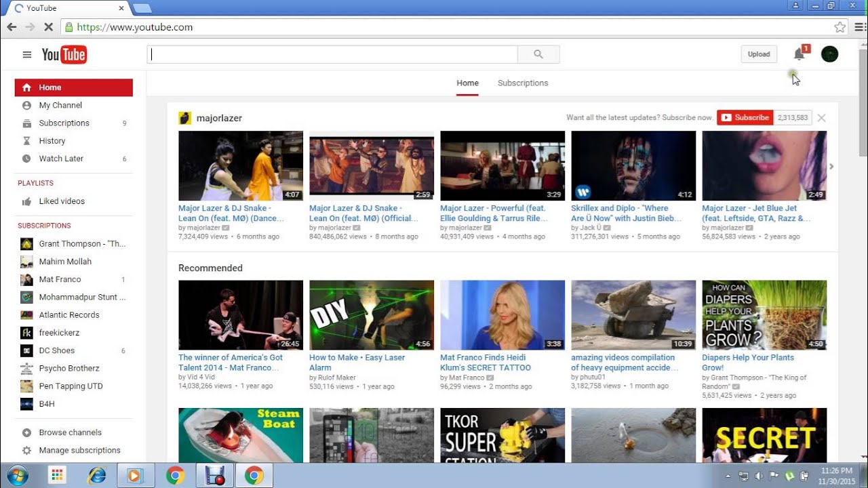Click the browser back arrow
This screenshot has width=868, height=488.
click(12, 27)
